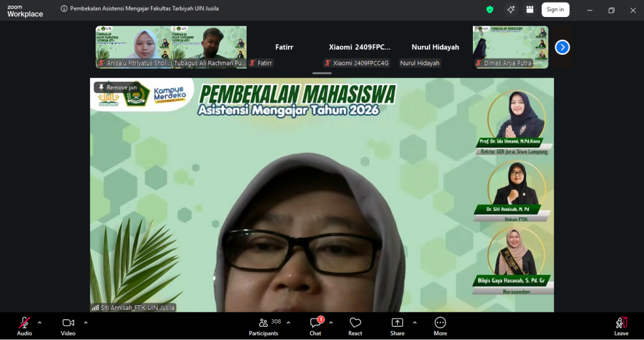Open the More options menu

(x=440, y=326)
